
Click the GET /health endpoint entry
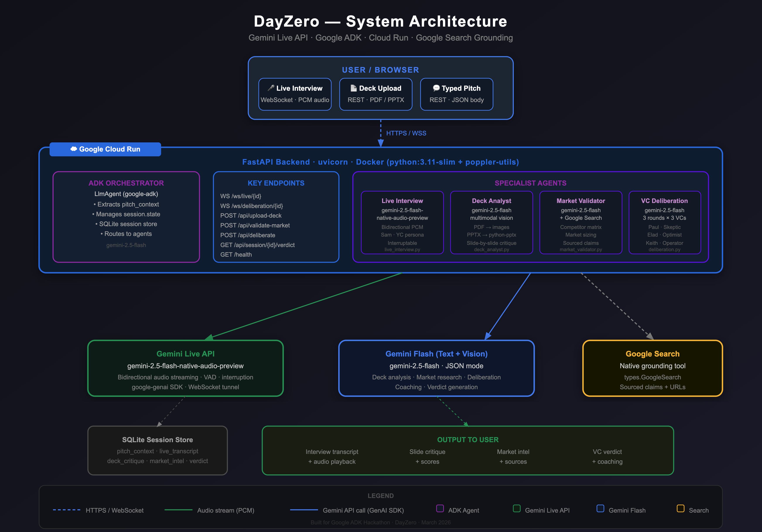[236, 254]
